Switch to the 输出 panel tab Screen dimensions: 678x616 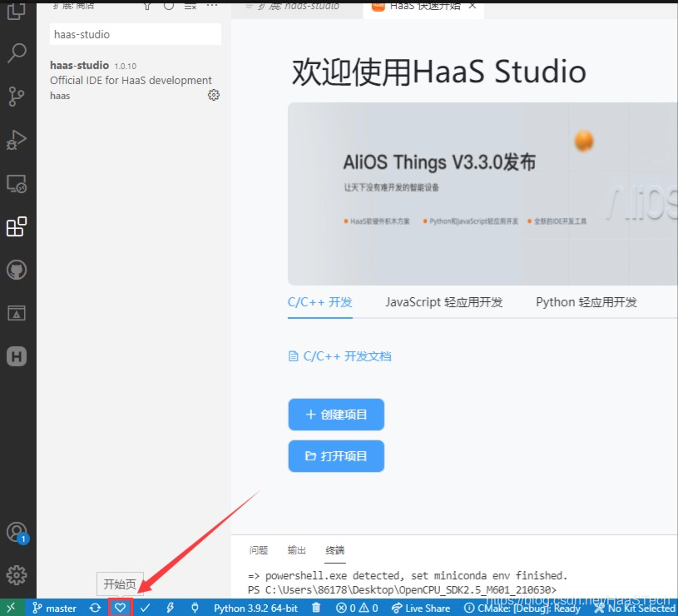click(295, 550)
